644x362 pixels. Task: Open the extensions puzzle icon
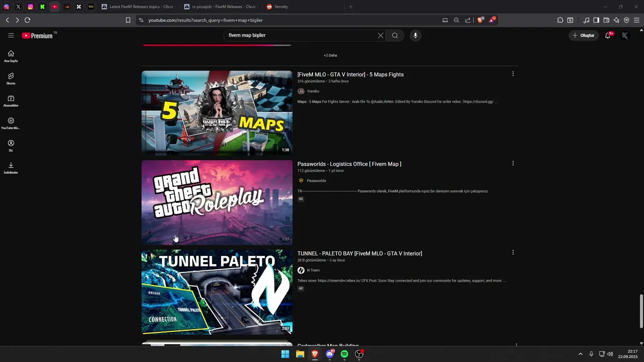pos(560,20)
